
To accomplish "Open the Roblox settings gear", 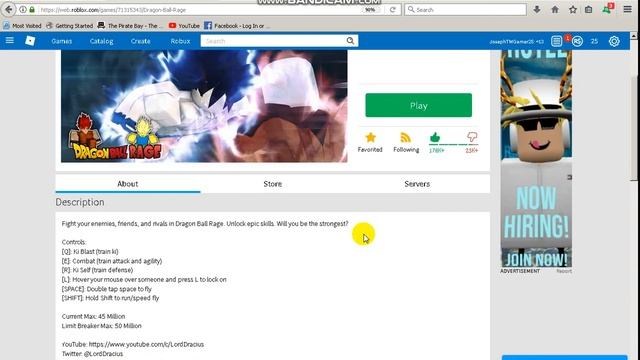I will pyautogui.click(x=614, y=41).
